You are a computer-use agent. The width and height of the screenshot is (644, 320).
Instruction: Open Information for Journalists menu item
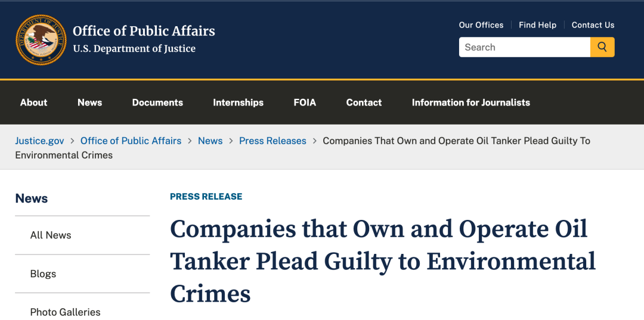pos(470,102)
